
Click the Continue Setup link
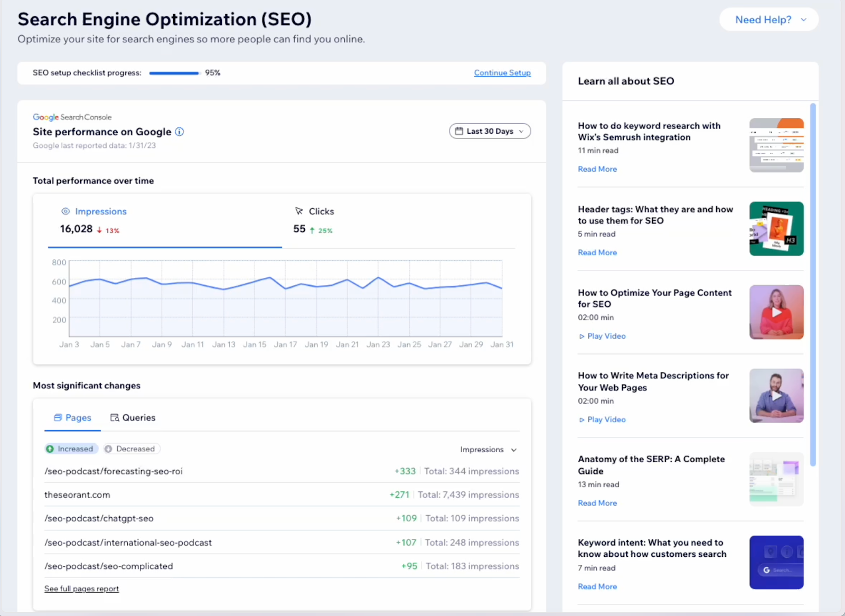click(x=502, y=72)
